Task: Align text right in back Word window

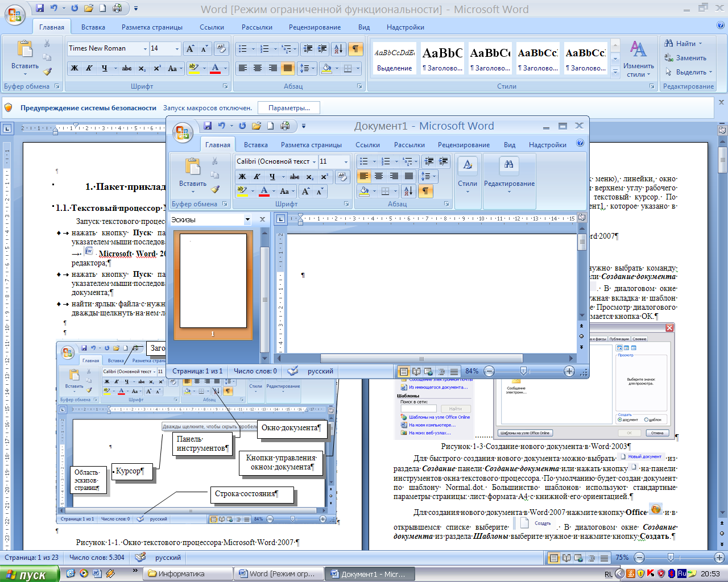Action: point(273,68)
